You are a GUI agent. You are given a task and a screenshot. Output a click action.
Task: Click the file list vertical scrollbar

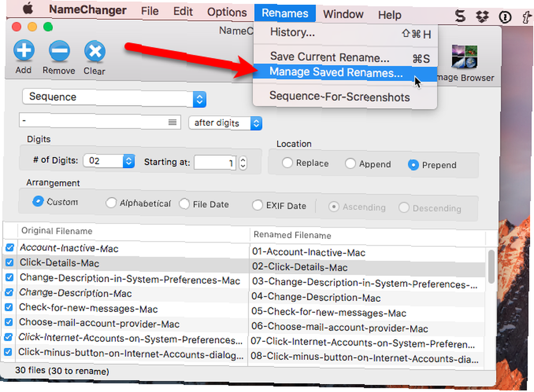(x=491, y=267)
